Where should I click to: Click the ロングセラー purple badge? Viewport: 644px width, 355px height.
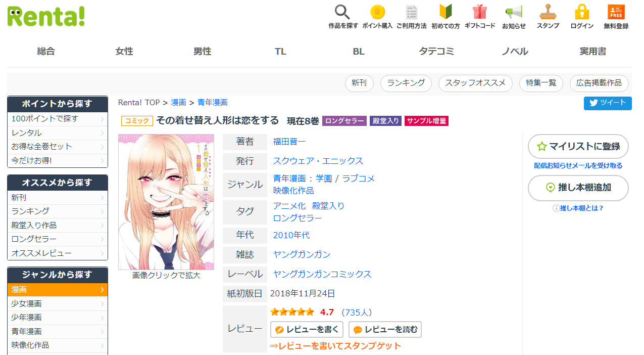[344, 121]
